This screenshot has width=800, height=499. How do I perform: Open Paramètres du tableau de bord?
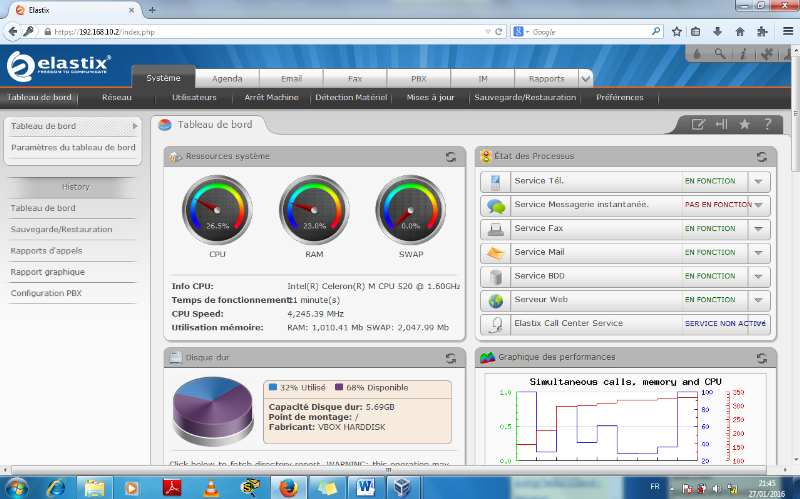click(73, 147)
